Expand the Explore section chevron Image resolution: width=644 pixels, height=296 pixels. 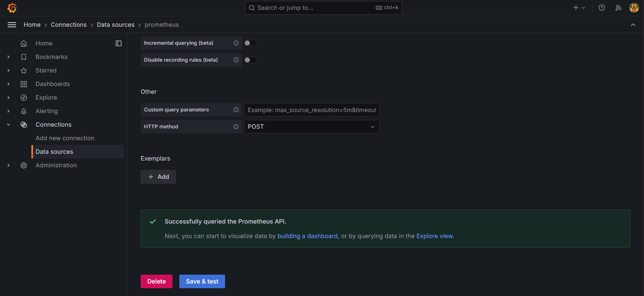point(8,98)
